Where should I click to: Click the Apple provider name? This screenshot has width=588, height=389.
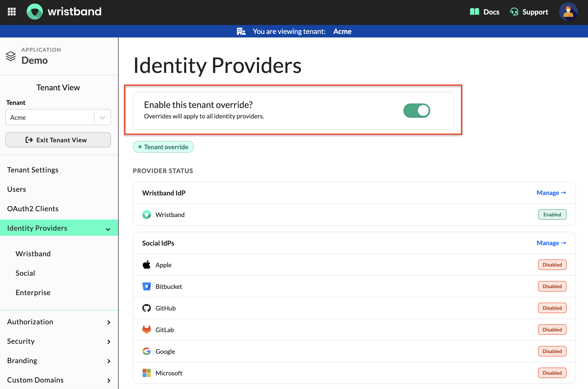point(163,265)
